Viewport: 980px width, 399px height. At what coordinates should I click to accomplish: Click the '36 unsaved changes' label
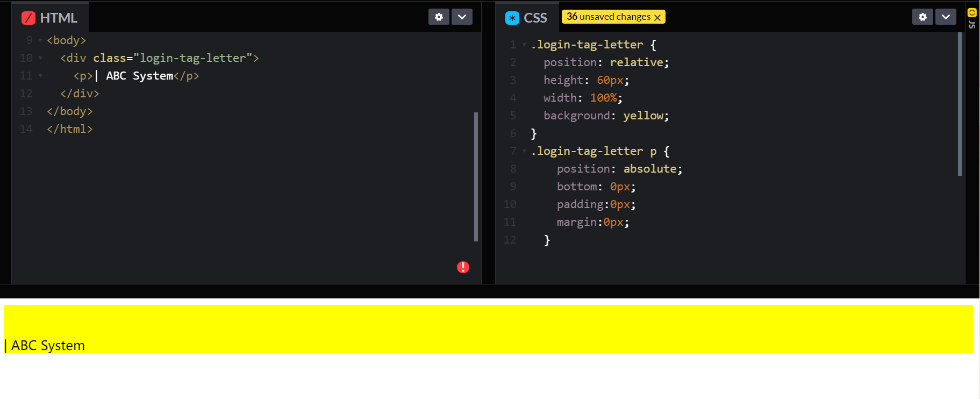[608, 17]
